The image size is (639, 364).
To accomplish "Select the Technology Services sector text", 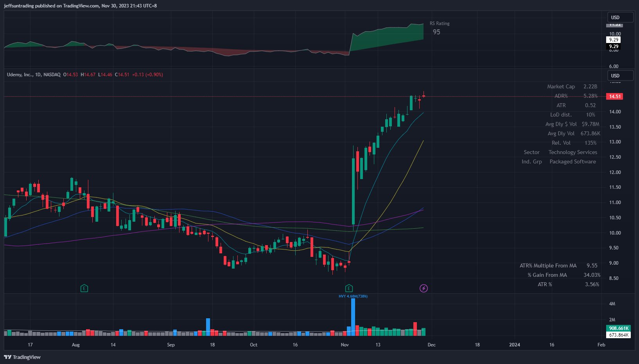I will [573, 152].
